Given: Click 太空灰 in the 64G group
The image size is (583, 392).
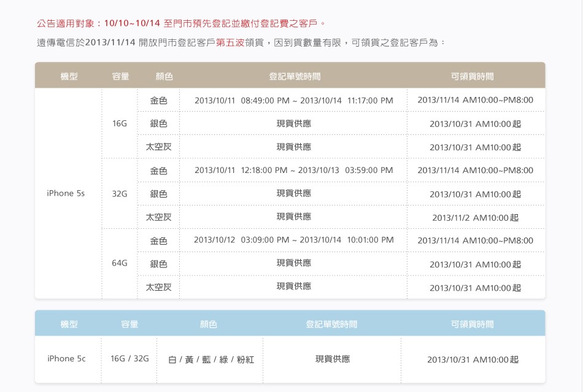Looking at the screenshot, I should [159, 287].
